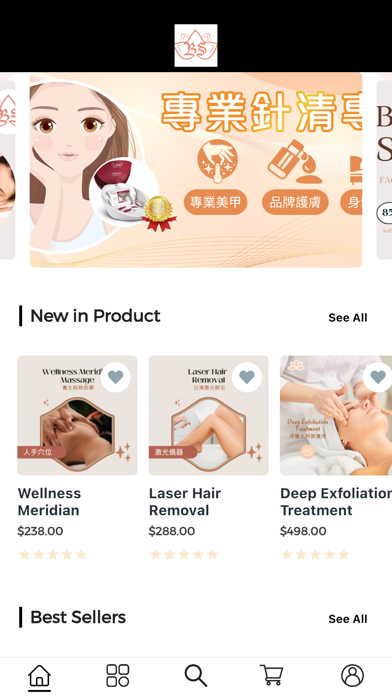Open the Home tab icon

pyautogui.click(x=39, y=676)
